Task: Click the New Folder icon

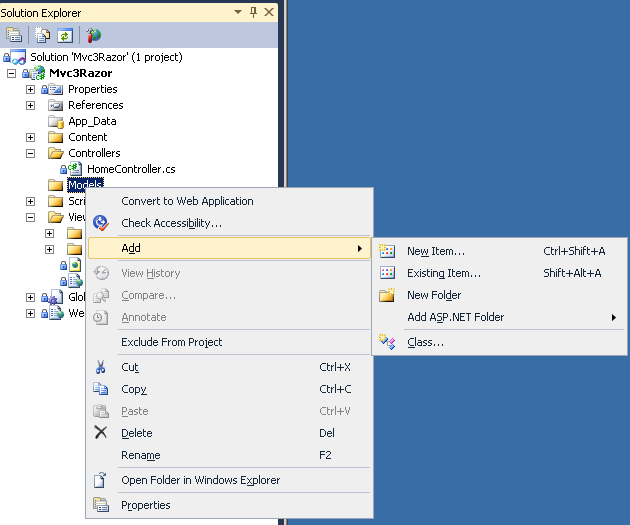Action: click(x=387, y=295)
